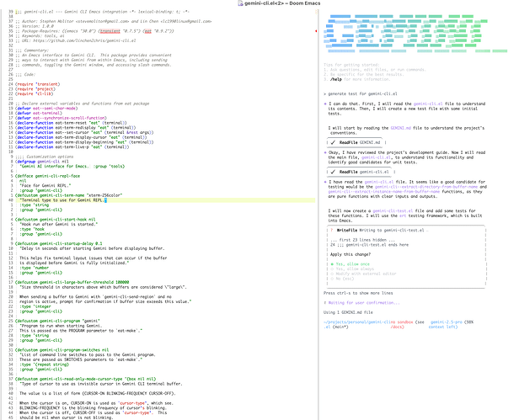Click the defcustom gemini-cli-program "gemini" line
This screenshot has height=420, width=519.
(x=57, y=321)
